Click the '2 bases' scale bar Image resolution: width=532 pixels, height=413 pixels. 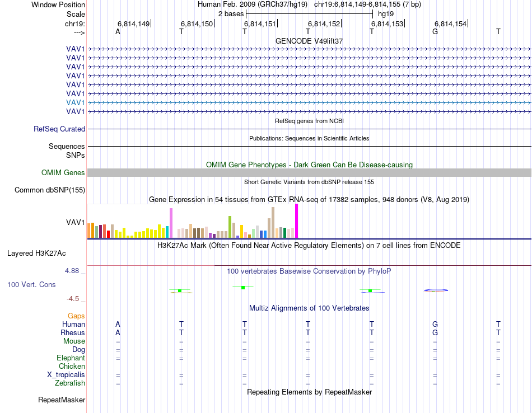(310, 14)
